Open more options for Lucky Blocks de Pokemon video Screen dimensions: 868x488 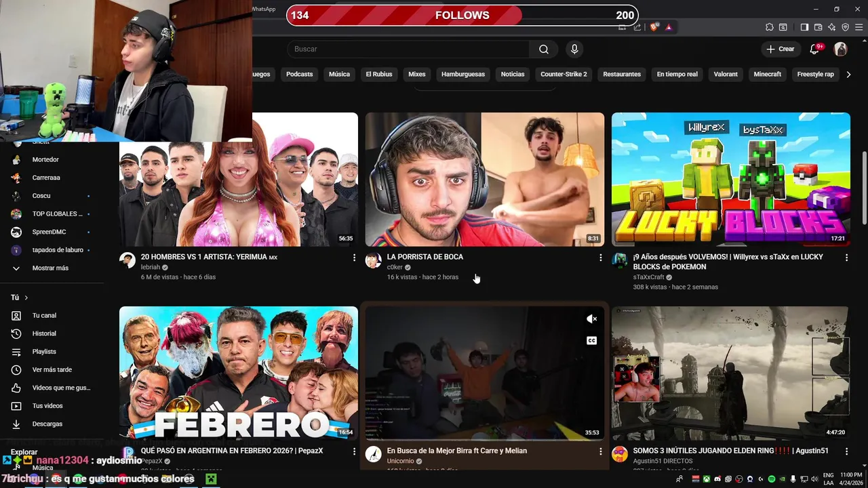pos(846,258)
